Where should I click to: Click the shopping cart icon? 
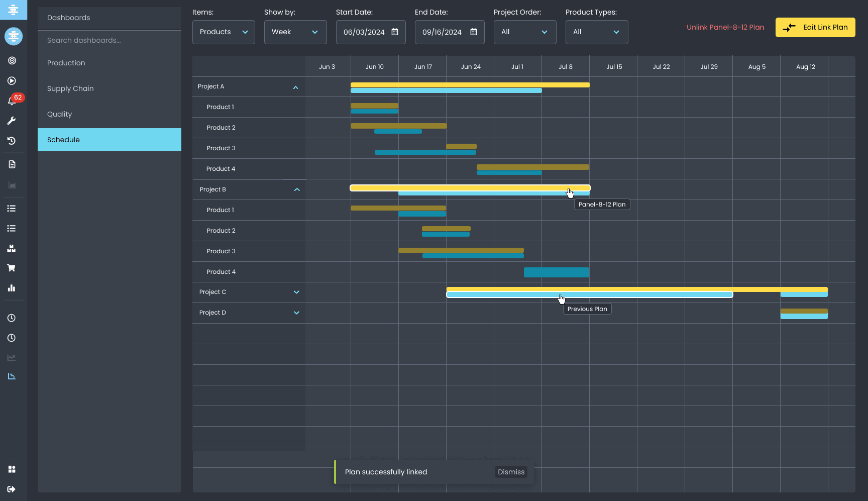coord(12,268)
